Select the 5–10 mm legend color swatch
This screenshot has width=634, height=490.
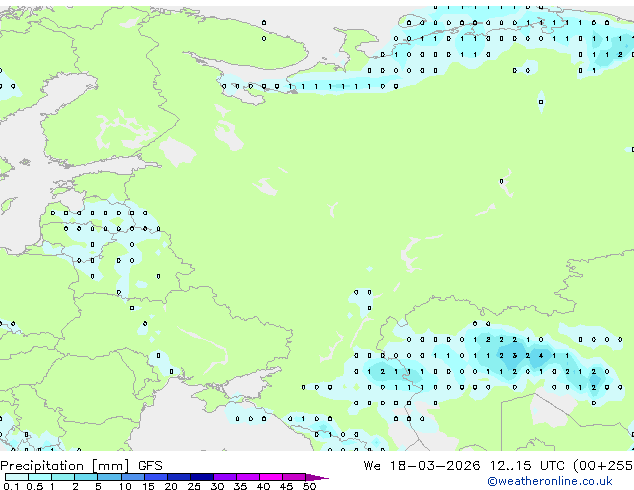[109, 477]
